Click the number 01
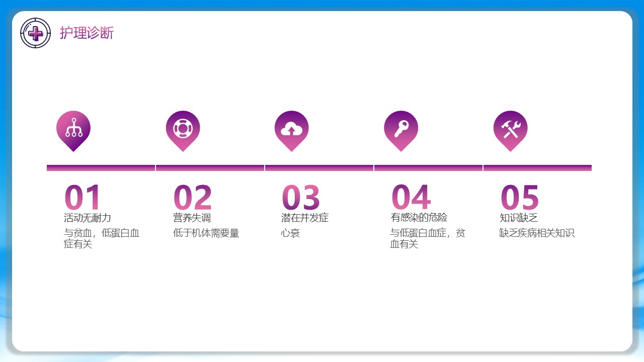The image size is (644, 362). pos(83,198)
